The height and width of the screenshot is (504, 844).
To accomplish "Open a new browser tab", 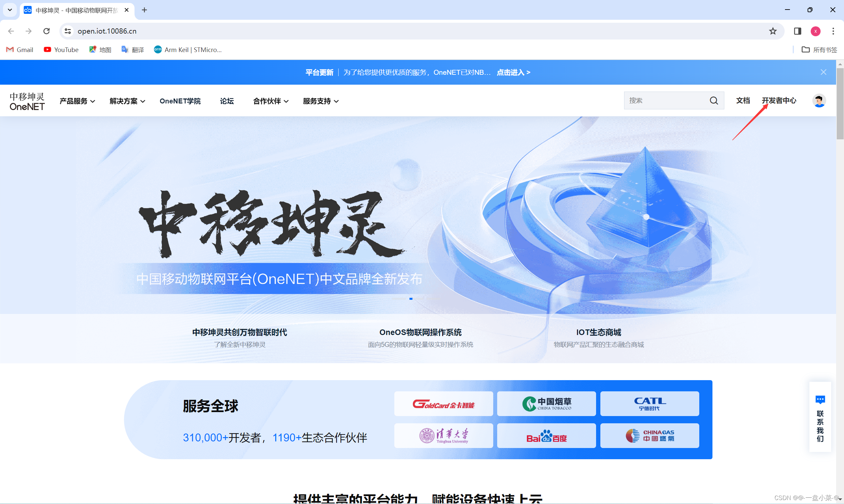I will point(144,10).
